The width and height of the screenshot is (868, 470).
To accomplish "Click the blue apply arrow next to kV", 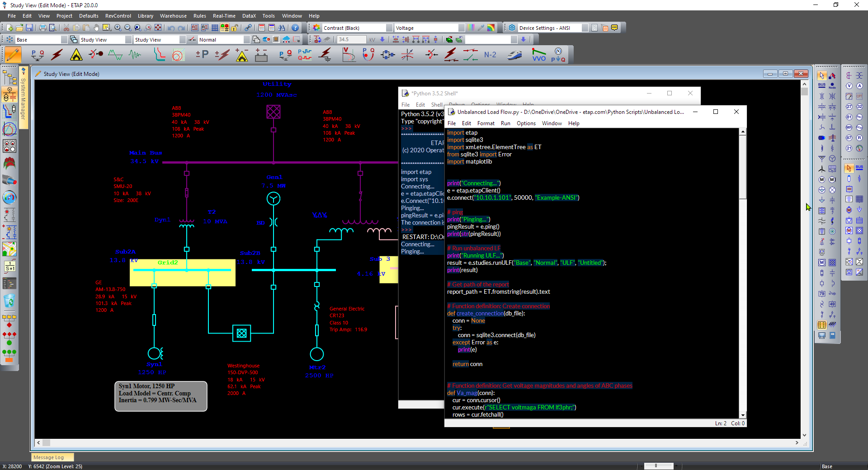I will (382, 39).
